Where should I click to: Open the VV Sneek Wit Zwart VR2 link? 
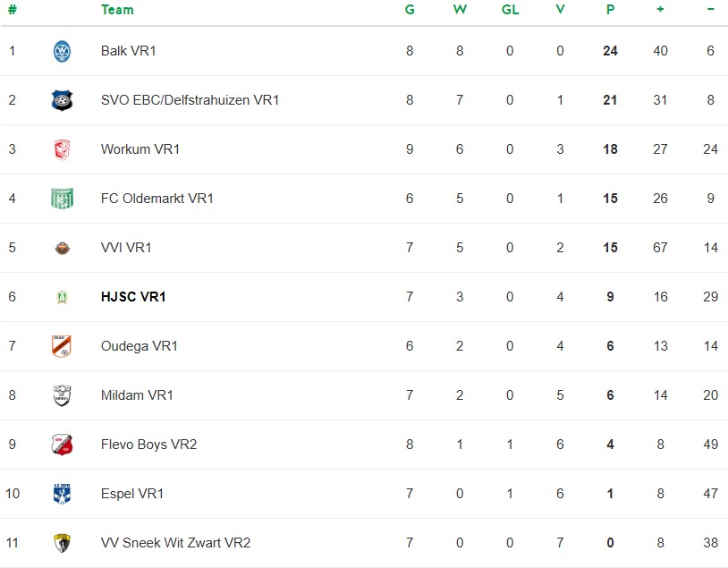click(175, 543)
